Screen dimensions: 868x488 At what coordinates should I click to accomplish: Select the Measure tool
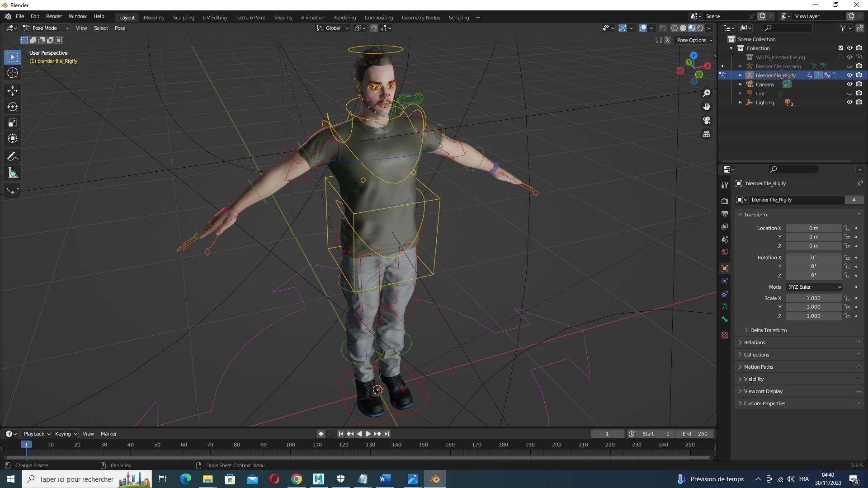click(x=12, y=173)
